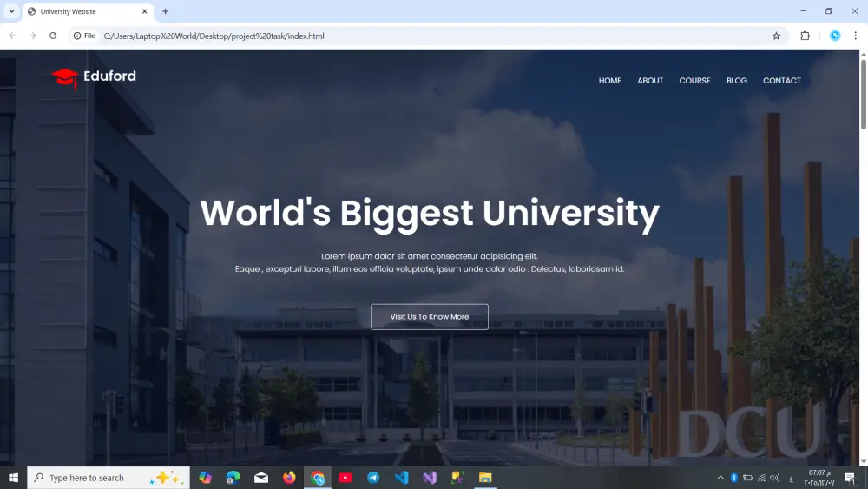Click the Eduford brand name text
Image resolution: width=868 pixels, height=489 pixels.
(x=109, y=76)
